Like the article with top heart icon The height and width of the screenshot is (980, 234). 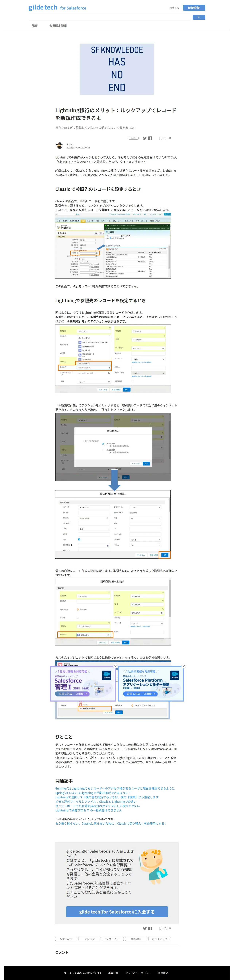click(x=166, y=138)
